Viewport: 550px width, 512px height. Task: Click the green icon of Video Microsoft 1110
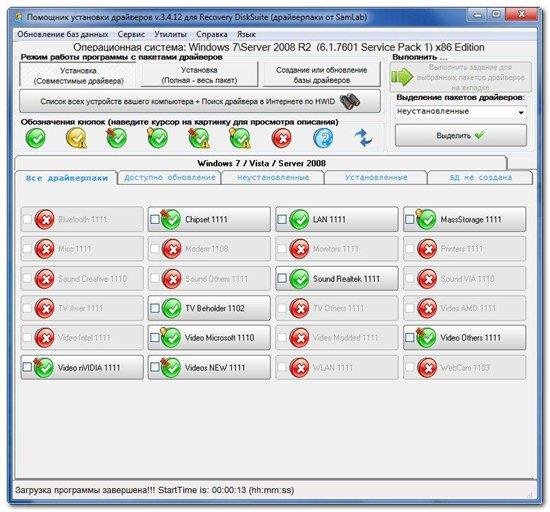pyautogui.click(x=171, y=338)
